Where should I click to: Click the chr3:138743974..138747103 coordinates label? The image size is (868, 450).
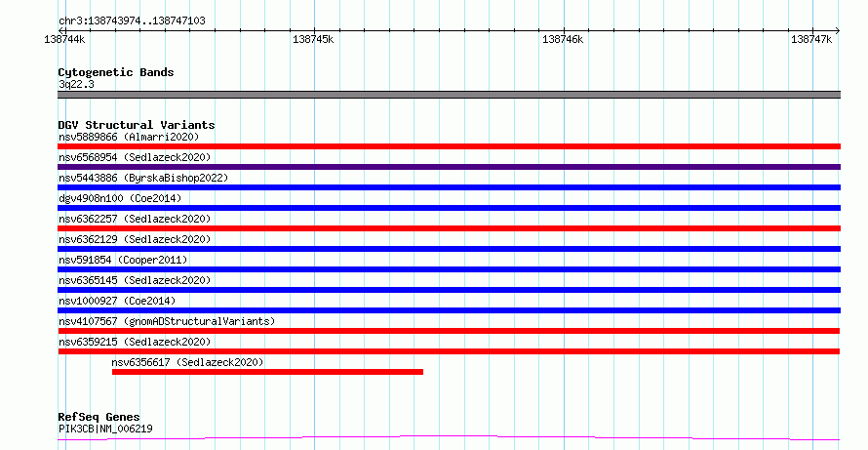point(132,21)
